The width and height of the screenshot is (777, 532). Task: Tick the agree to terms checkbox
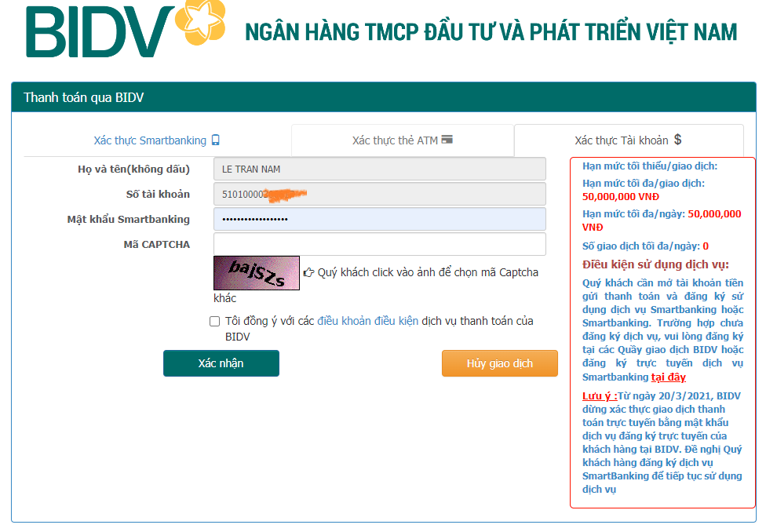[x=214, y=322]
